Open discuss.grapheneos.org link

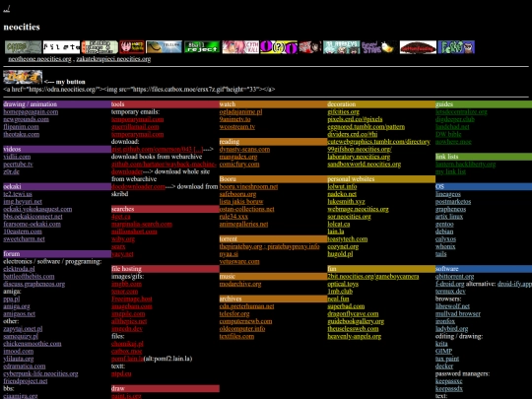coord(33,284)
